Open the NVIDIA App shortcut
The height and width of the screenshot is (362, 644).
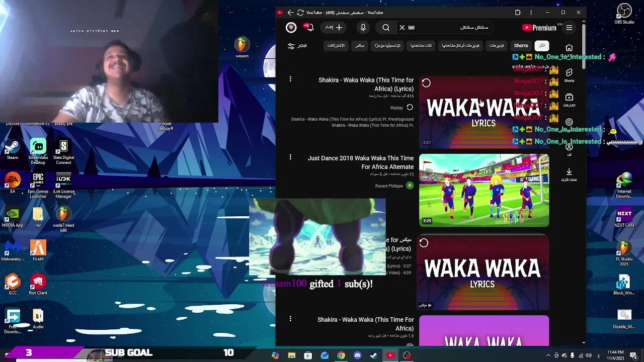point(13,217)
